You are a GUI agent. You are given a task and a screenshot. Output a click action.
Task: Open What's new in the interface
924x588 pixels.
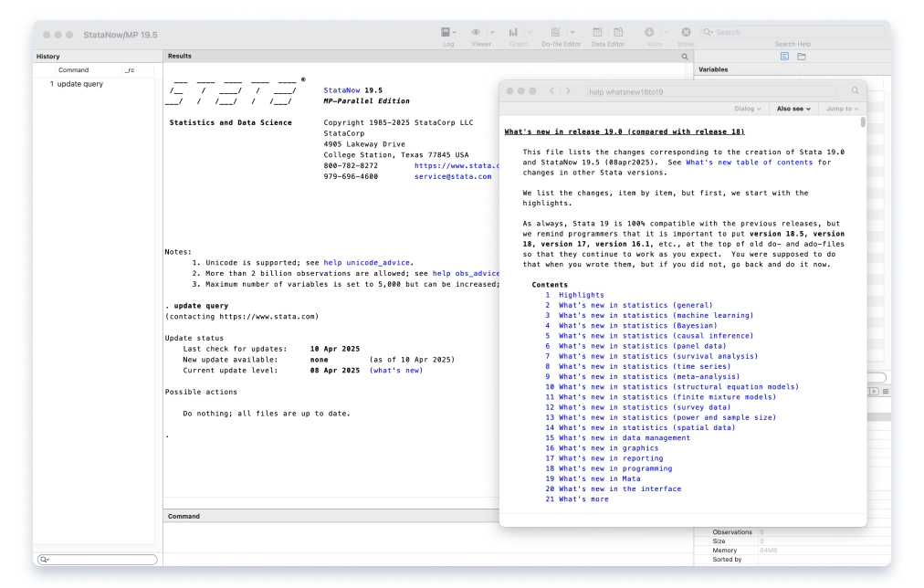pyautogui.click(x=620, y=489)
